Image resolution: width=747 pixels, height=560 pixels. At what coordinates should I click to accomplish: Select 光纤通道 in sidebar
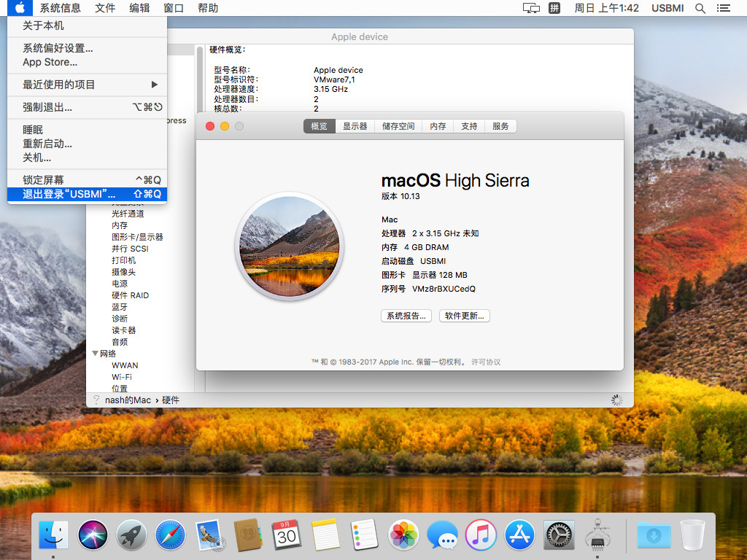[128, 214]
